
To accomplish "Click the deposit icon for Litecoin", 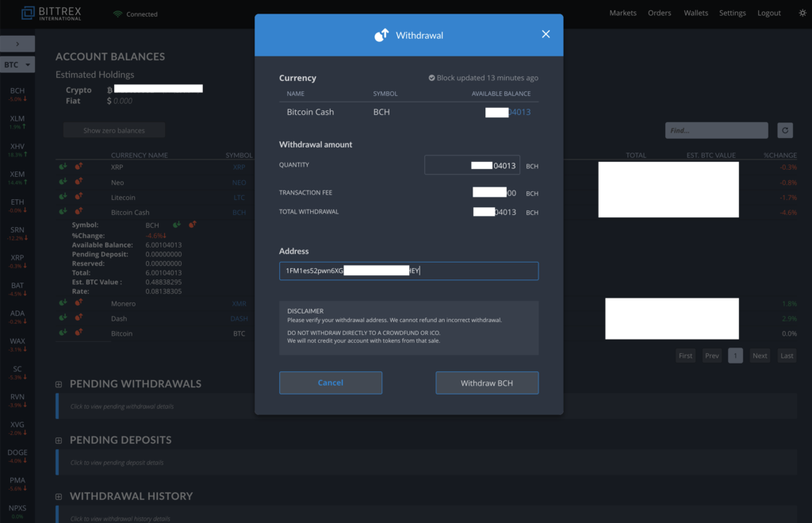I will 63,197.
